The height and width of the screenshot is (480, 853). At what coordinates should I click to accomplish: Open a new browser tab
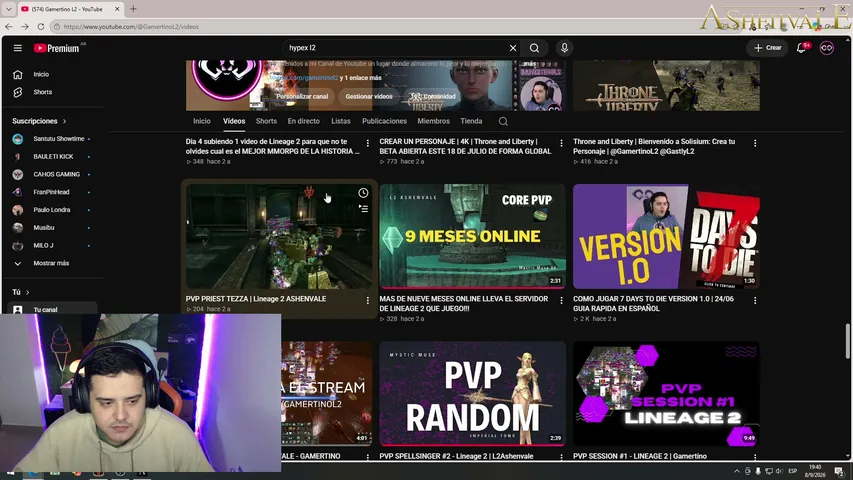coord(133,9)
